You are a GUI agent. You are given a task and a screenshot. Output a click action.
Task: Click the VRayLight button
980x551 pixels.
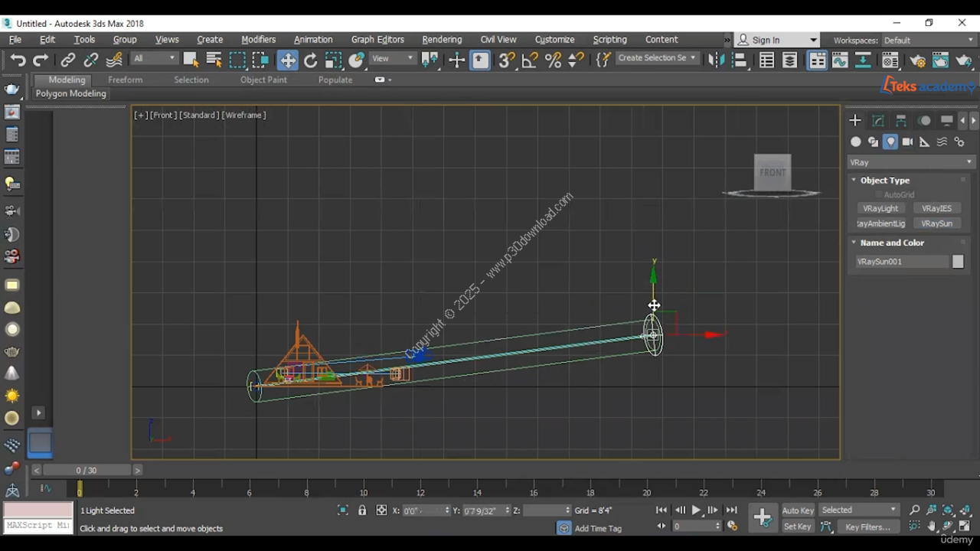pos(880,208)
